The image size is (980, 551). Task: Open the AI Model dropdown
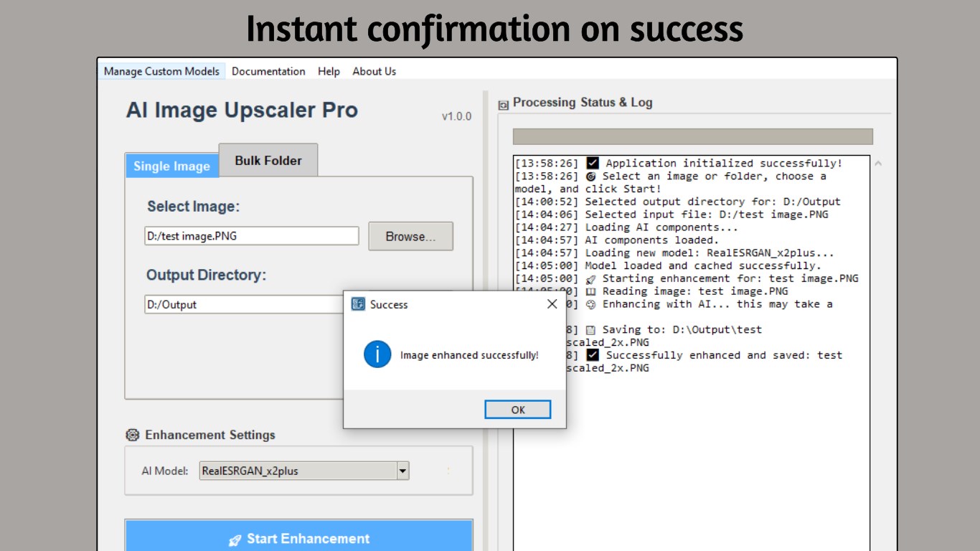[x=402, y=471]
